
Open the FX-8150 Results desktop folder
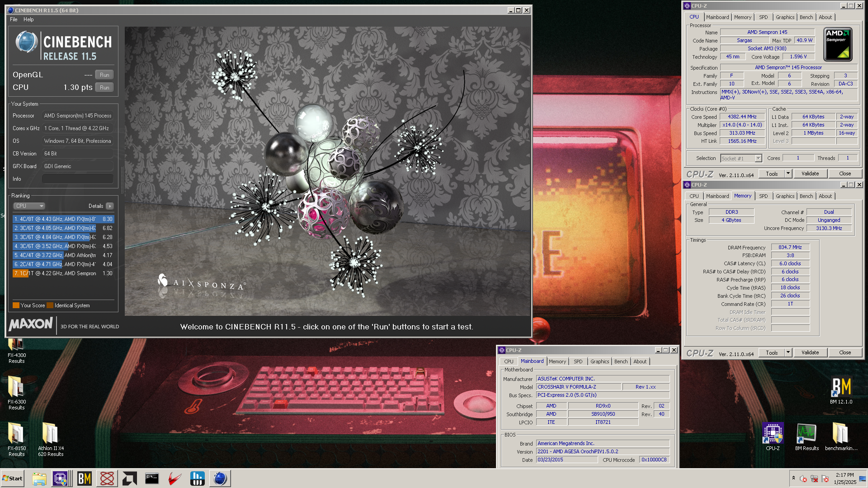point(16,439)
